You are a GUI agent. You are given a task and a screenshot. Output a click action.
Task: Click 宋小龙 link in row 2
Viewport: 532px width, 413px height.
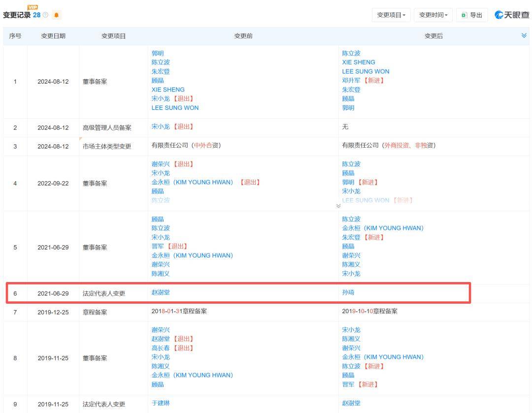(161, 127)
